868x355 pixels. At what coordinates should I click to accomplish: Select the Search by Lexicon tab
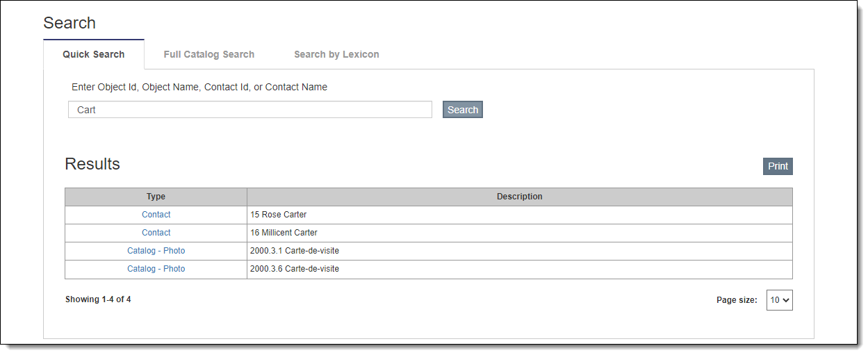[x=336, y=54]
